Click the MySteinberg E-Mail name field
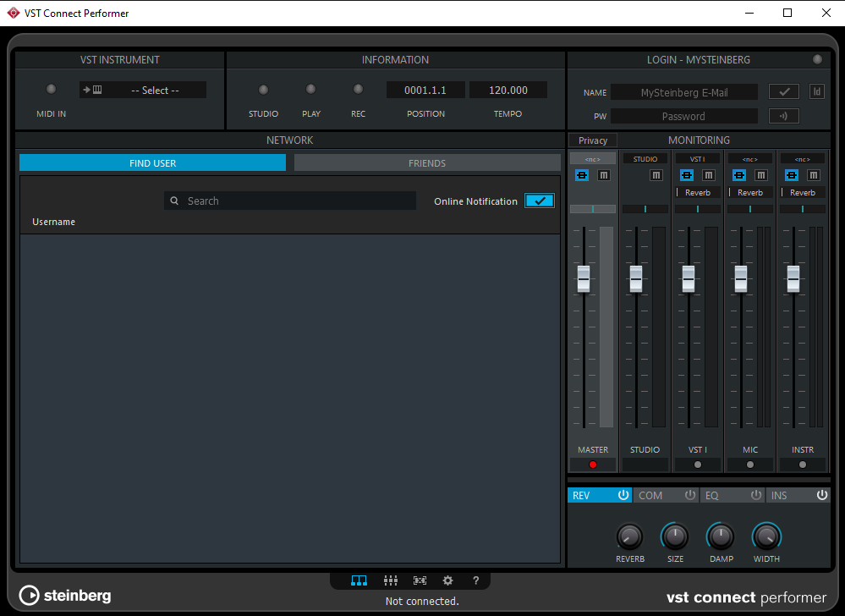The height and width of the screenshot is (616, 845). (x=684, y=92)
